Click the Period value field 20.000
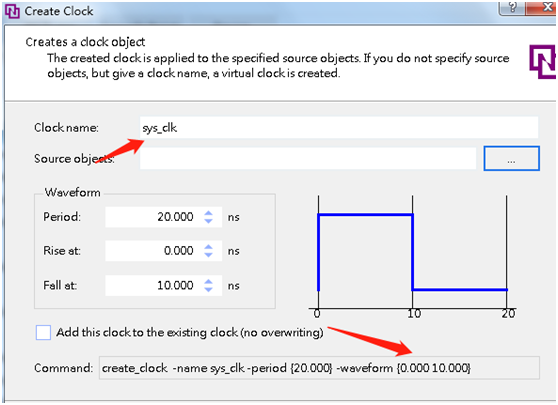This screenshot has width=558, height=405. (164, 217)
